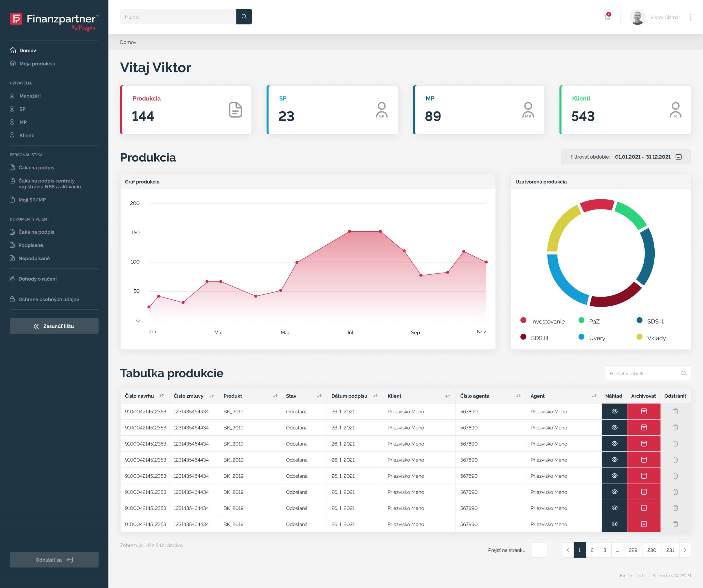
Task: Open Domov in the sidebar
Action: pos(23,51)
